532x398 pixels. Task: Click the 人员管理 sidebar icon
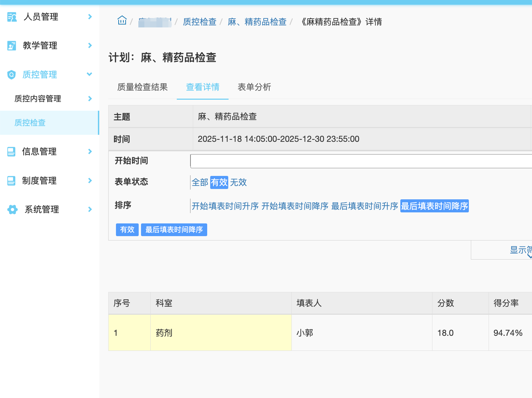click(x=12, y=17)
